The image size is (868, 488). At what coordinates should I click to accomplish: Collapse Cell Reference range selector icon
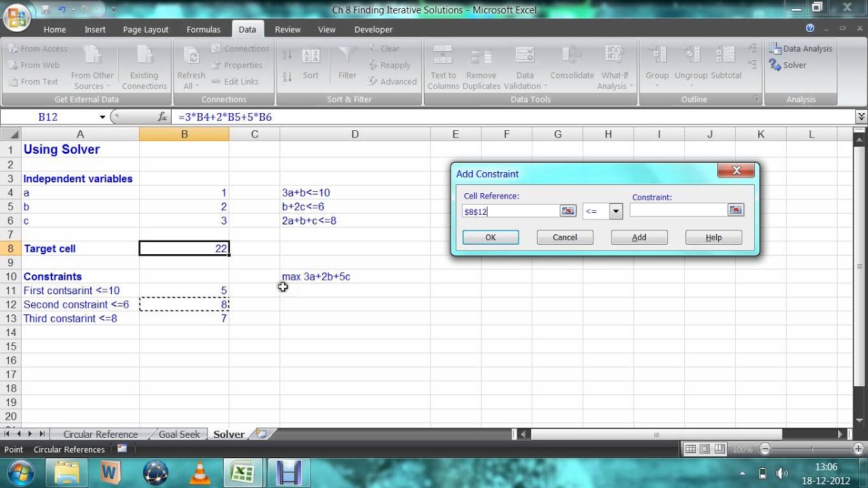coord(568,211)
